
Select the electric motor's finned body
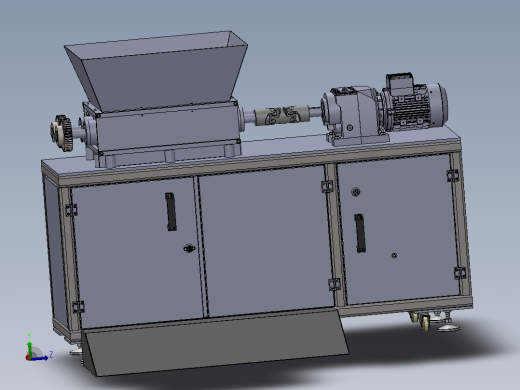tap(416, 107)
